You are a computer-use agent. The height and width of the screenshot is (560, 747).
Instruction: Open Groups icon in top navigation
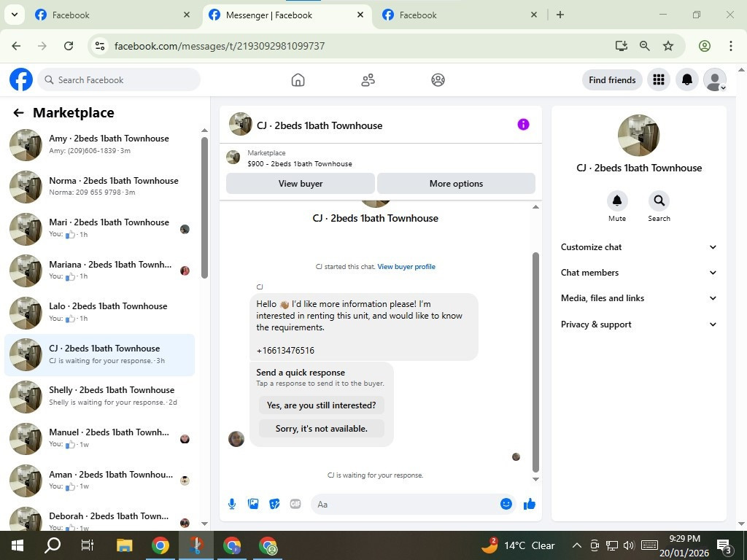coord(438,79)
